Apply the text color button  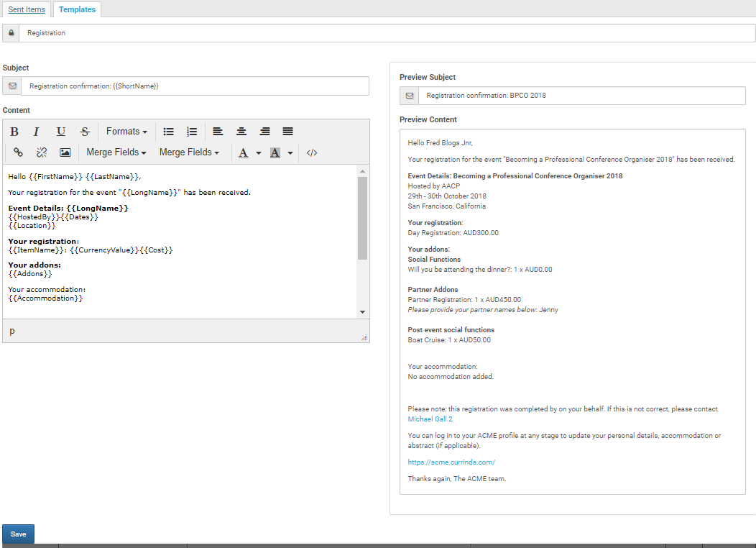point(244,153)
